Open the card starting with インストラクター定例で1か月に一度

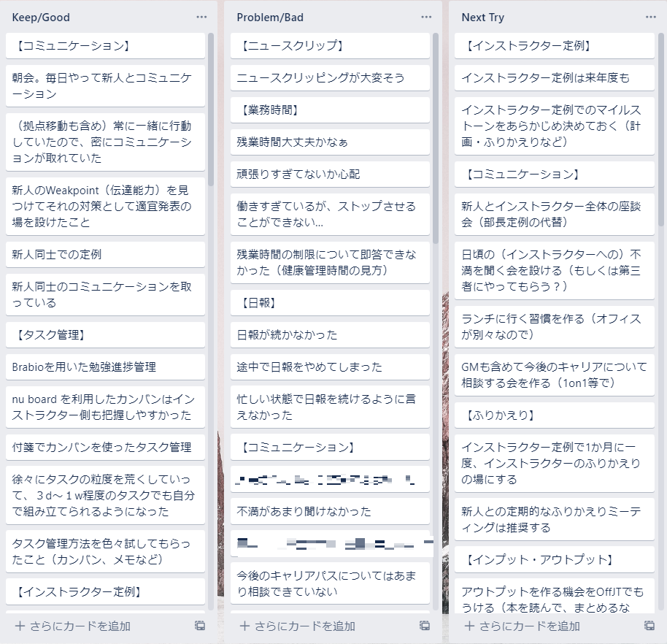point(555,463)
